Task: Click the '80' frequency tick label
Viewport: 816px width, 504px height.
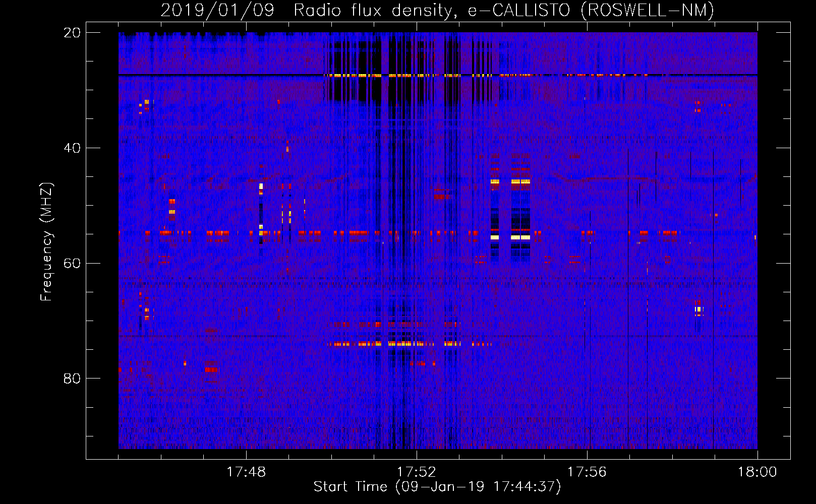Action: (x=72, y=379)
